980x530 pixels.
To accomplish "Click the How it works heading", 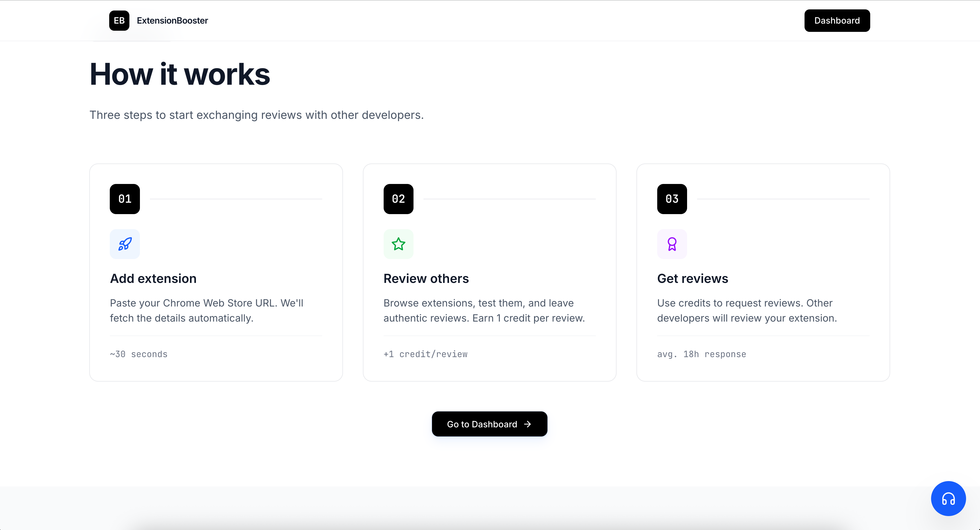I will click(180, 74).
